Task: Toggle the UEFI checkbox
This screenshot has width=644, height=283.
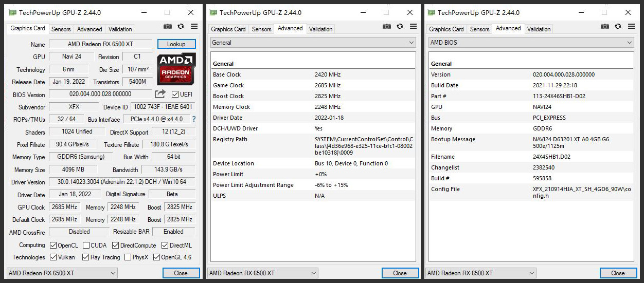Action: [175, 94]
